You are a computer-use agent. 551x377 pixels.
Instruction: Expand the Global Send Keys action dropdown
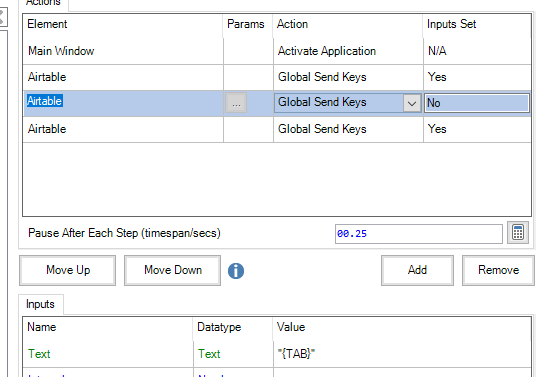click(411, 103)
